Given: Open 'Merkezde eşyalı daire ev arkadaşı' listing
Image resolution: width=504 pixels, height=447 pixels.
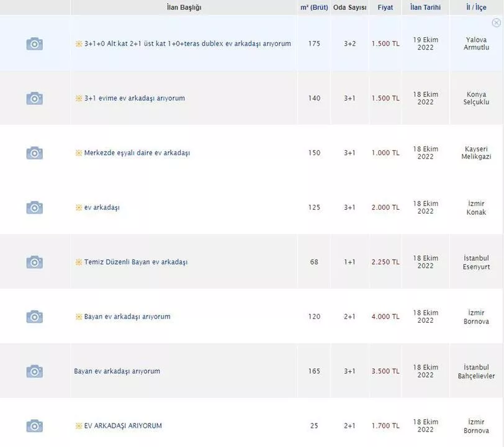Looking at the screenshot, I should (x=137, y=153).
